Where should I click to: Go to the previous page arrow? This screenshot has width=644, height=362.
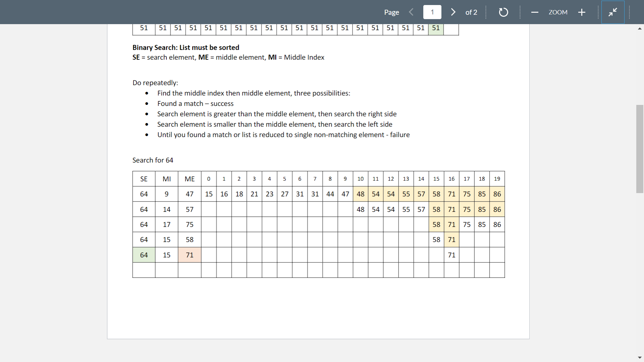(x=411, y=12)
